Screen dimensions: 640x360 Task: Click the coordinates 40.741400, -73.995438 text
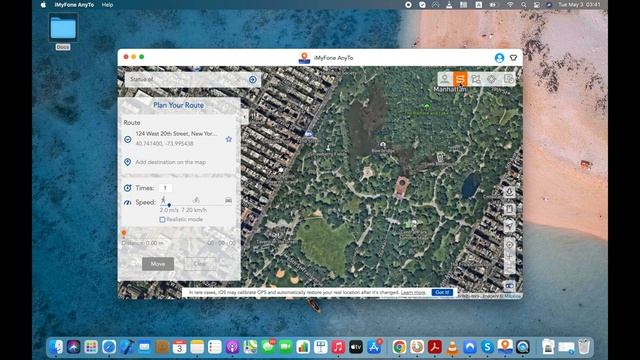(164, 144)
